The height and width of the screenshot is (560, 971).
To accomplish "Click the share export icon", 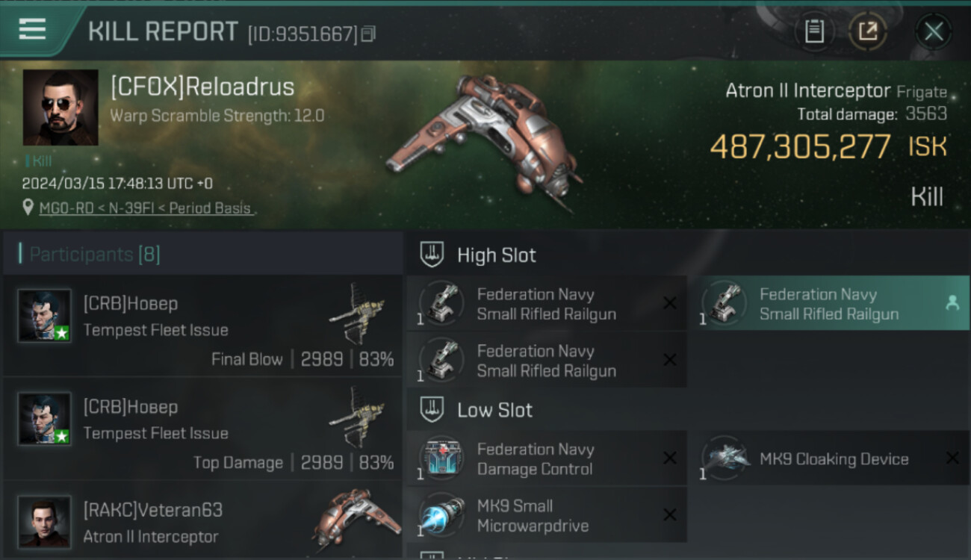I will pyautogui.click(x=868, y=31).
